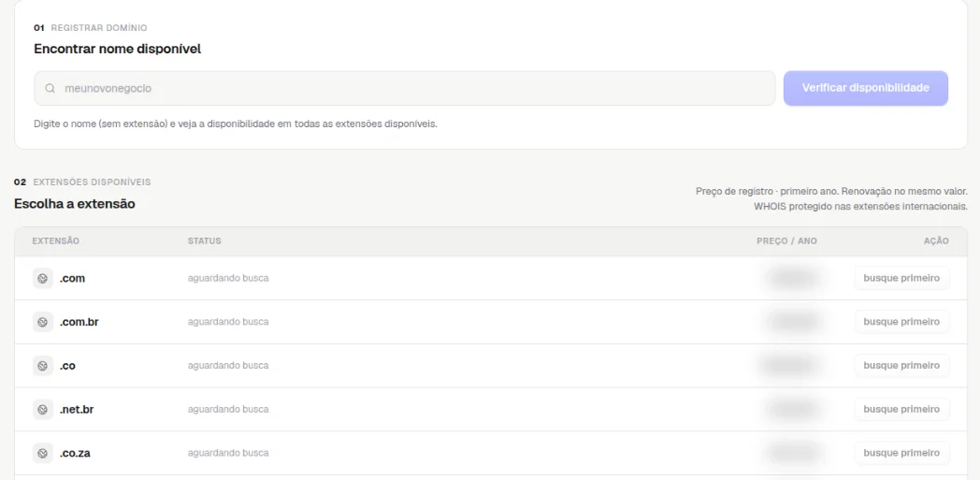This screenshot has width=980, height=480.
Task: Click the Encontrar nome disponível heading
Action: [118, 49]
